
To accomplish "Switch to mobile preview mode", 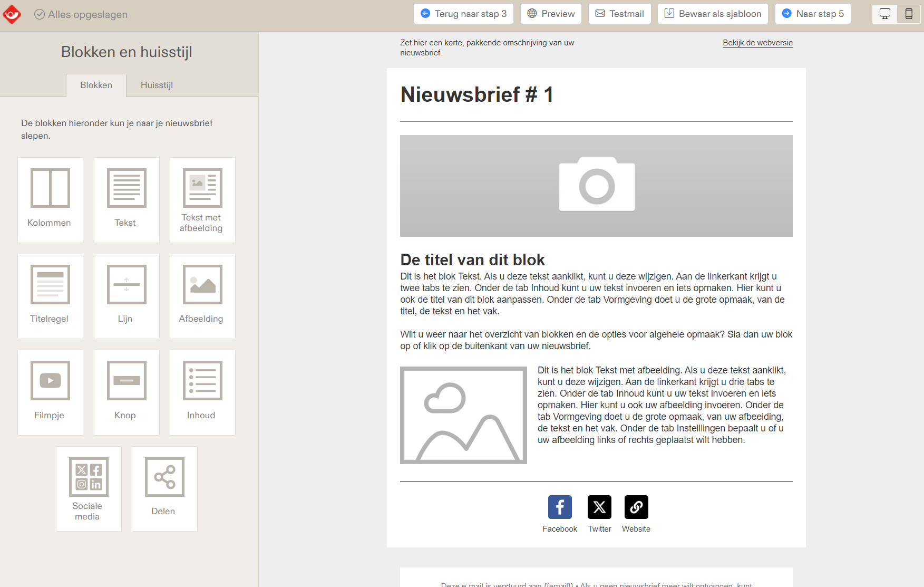I will (909, 14).
